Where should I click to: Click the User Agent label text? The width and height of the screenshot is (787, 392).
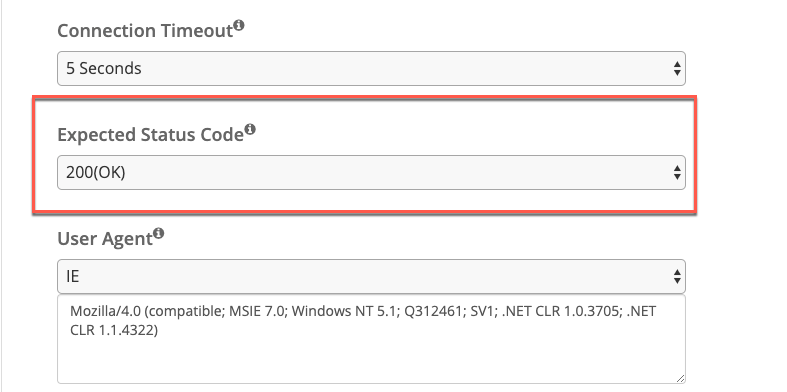105,239
